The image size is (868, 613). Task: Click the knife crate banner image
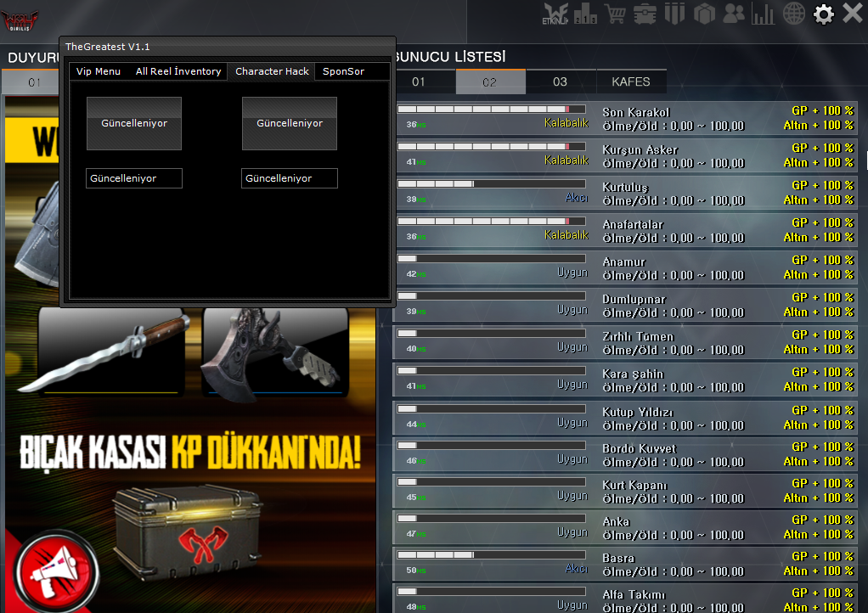[x=187, y=533]
